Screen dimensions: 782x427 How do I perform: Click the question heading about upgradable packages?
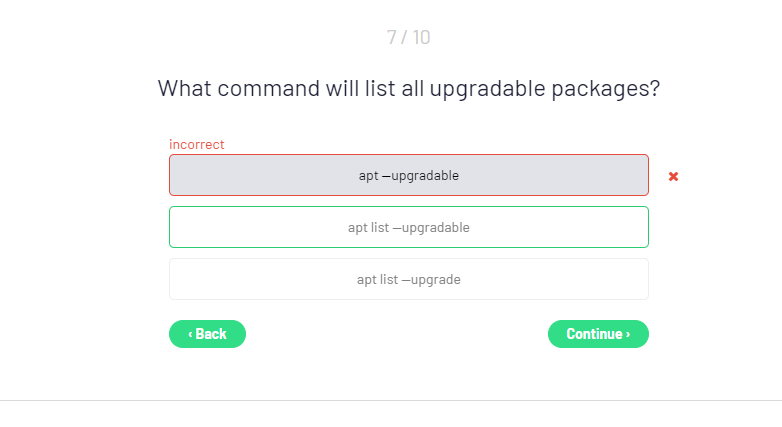408,88
